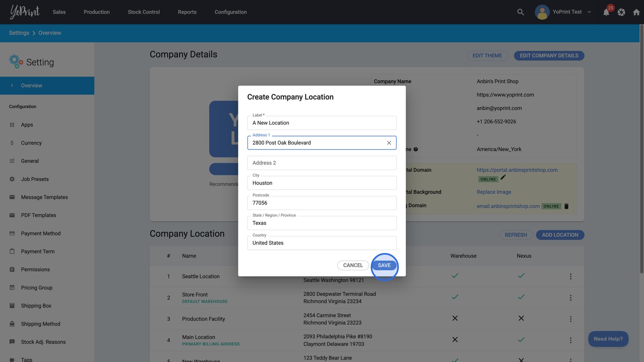This screenshot has height=362, width=644.
Task: Click pencil icon to edit portal domain
Action: [x=503, y=177]
